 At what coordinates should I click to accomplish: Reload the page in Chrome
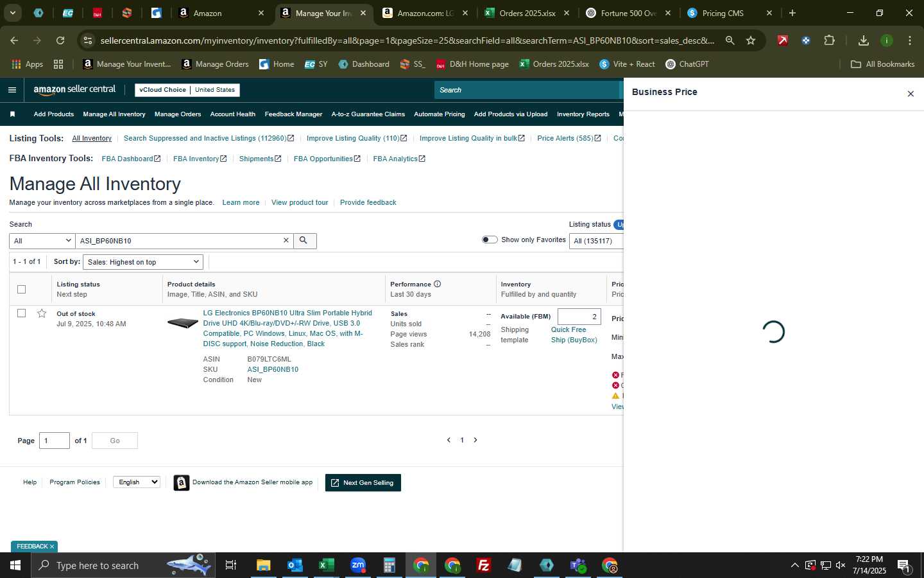[60, 40]
